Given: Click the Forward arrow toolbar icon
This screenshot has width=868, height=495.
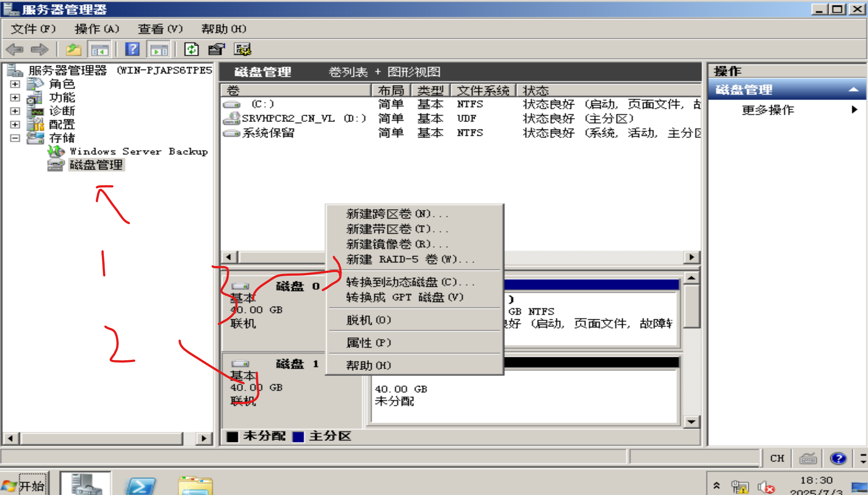Looking at the screenshot, I should (39, 49).
